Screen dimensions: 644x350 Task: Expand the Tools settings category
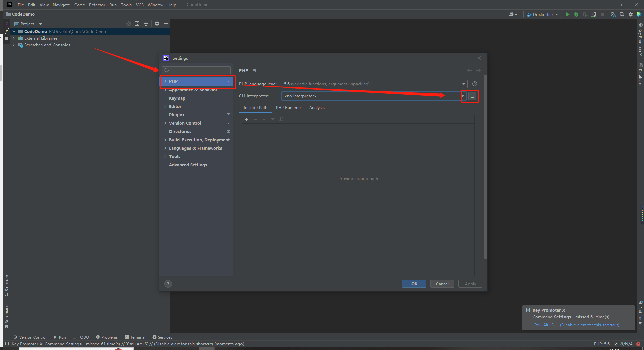tap(165, 156)
